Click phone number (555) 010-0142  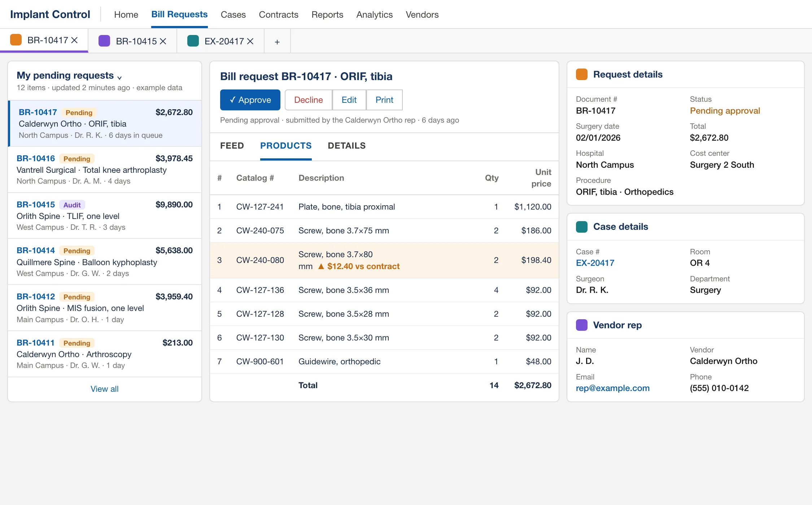[719, 388]
